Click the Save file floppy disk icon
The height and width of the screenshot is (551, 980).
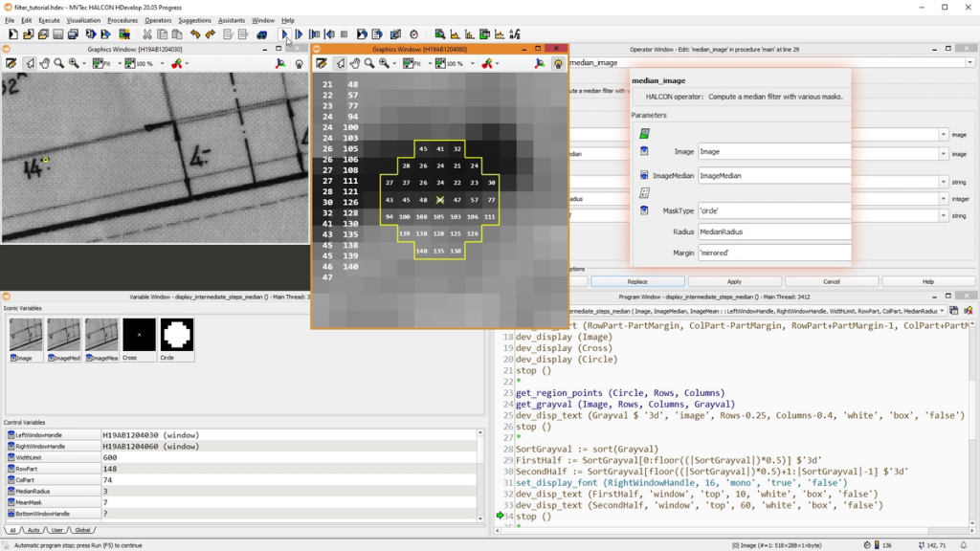(57, 34)
